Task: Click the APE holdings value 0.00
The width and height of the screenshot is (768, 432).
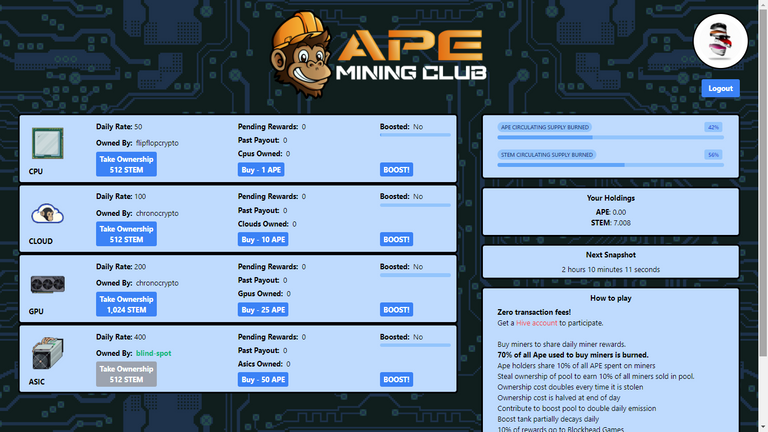Action: click(619, 212)
